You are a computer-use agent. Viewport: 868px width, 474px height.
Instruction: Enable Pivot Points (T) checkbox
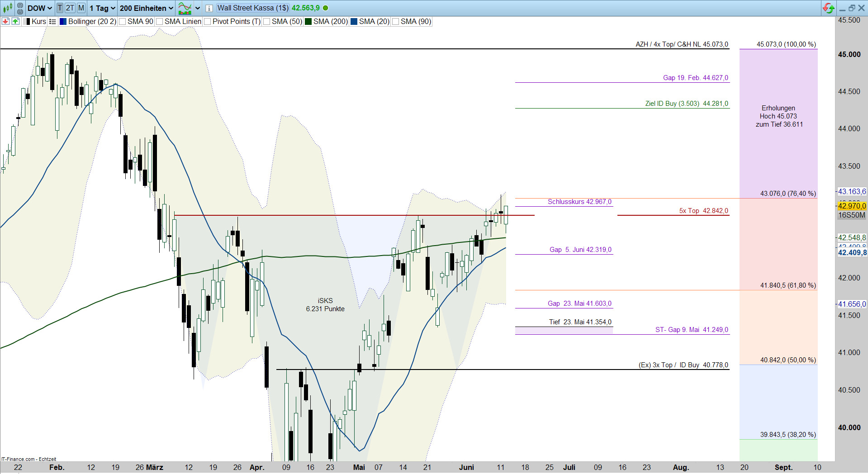pyautogui.click(x=207, y=22)
